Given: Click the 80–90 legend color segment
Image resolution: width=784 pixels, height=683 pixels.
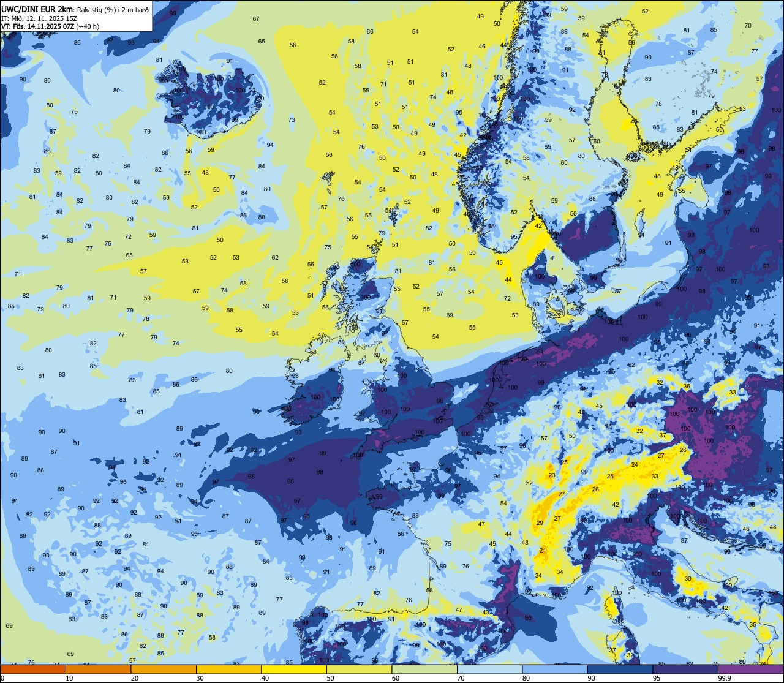Looking at the screenshot, I should tap(555, 669).
